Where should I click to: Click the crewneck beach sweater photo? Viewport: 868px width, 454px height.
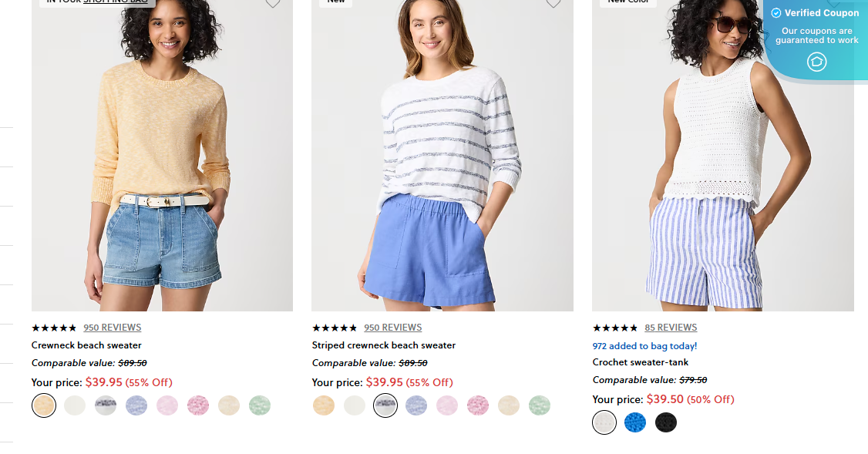tap(162, 154)
